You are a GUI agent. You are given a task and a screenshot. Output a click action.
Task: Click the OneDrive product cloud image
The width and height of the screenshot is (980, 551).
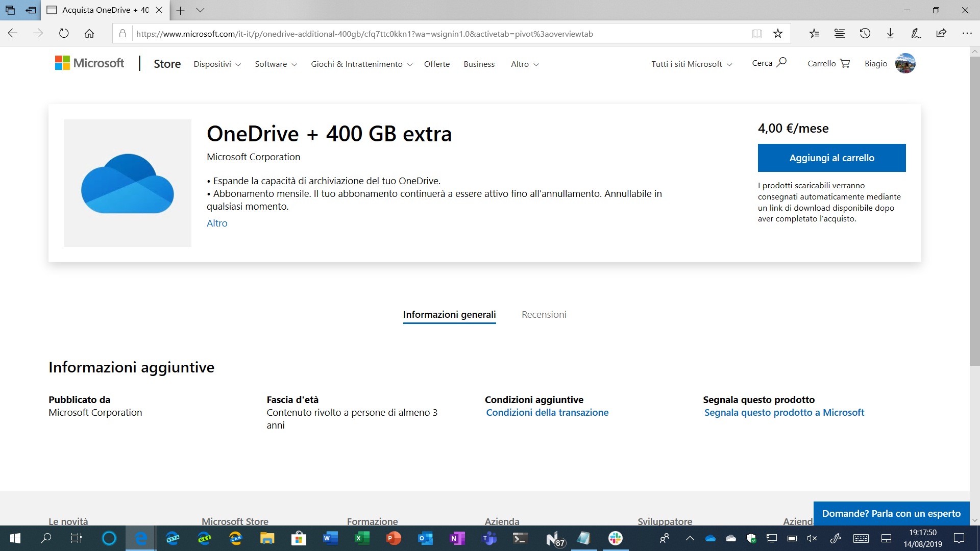pyautogui.click(x=128, y=183)
